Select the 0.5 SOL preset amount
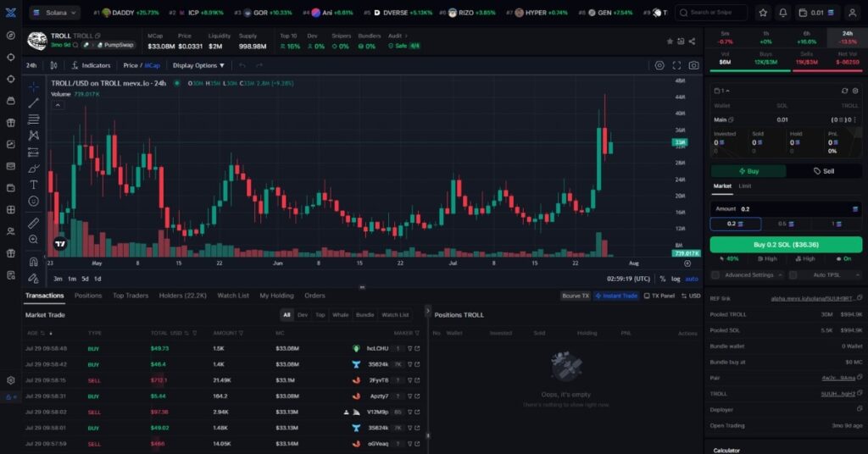The width and height of the screenshot is (868, 454). (x=786, y=224)
